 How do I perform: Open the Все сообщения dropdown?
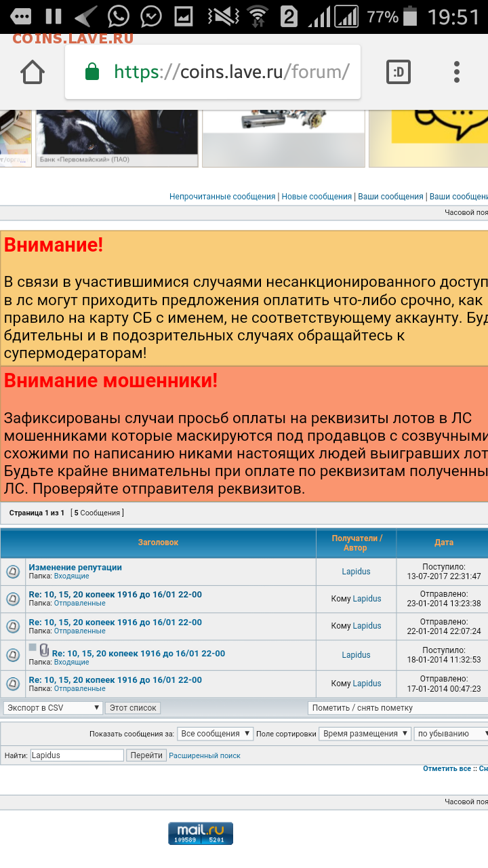215,733
